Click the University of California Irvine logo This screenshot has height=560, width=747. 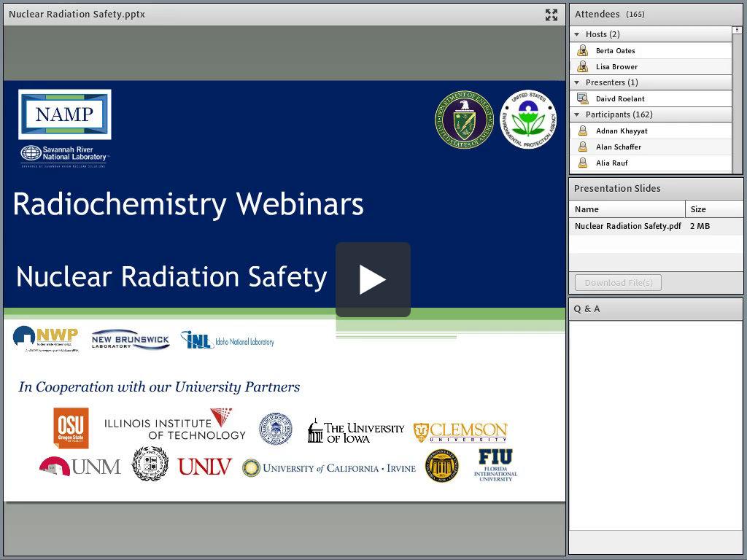[329, 468]
